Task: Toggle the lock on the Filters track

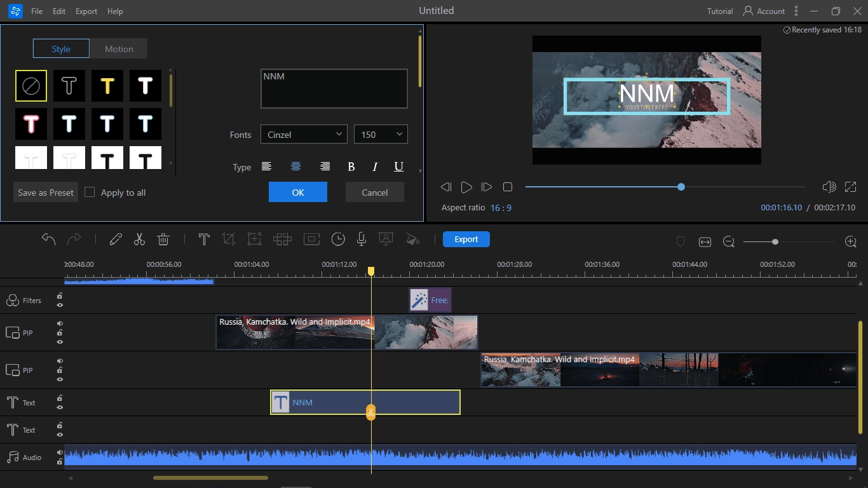Action: click(60, 296)
